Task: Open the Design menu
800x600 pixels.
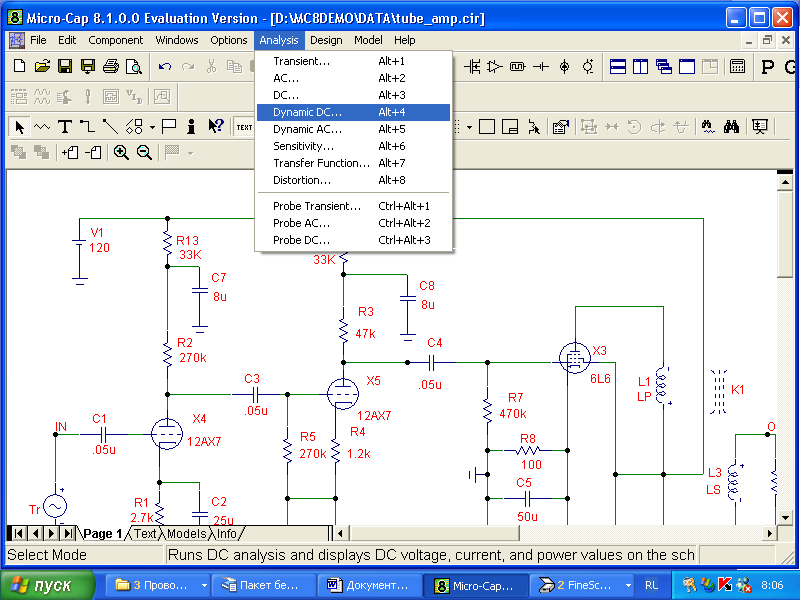Action: [326, 40]
